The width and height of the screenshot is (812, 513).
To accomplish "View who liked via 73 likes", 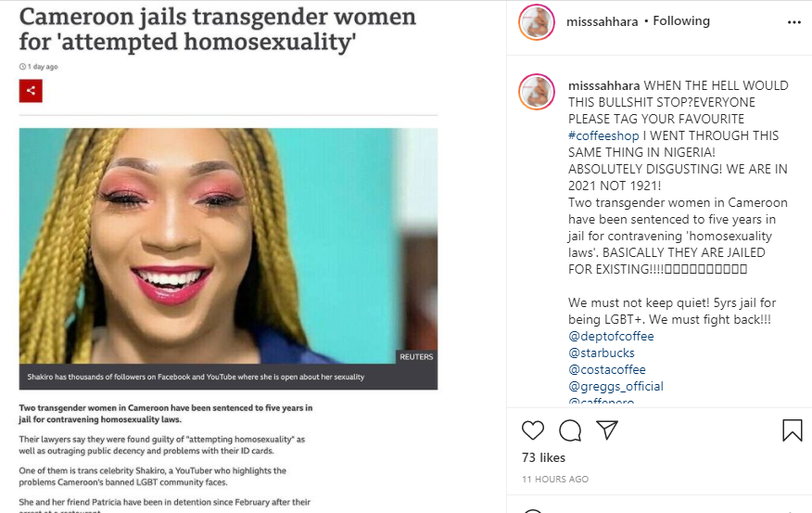I will click(543, 457).
